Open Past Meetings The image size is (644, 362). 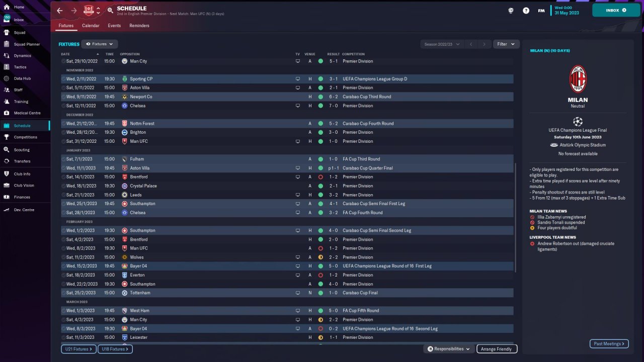coord(609,344)
